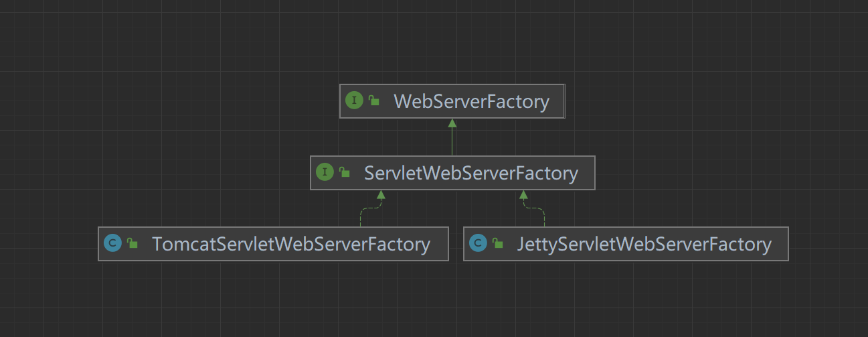Image resolution: width=868 pixels, height=337 pixels.
Task: Select the dashed implements arrow from TomcatServletWebServerFactory
Action: [x=371, y=208]
